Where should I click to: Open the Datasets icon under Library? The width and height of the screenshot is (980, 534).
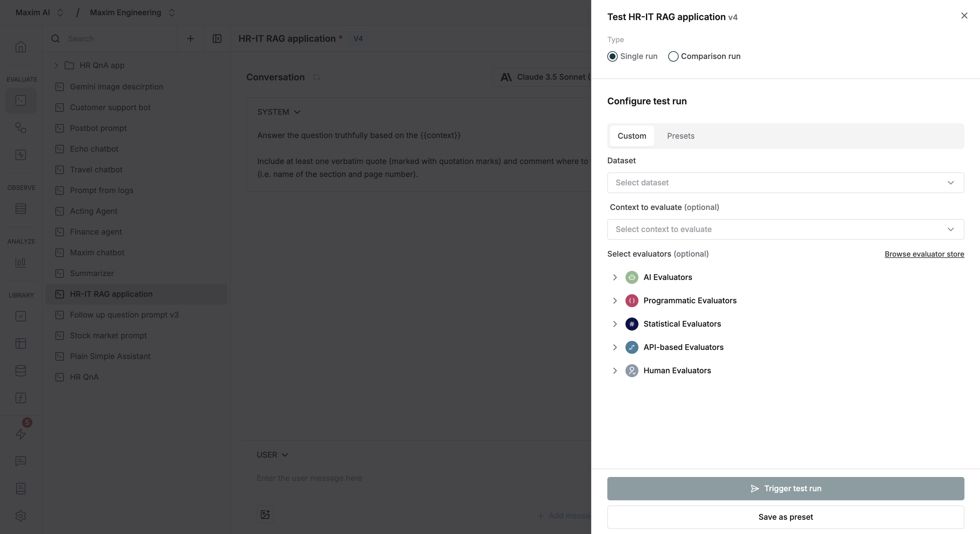coord(21,371)
